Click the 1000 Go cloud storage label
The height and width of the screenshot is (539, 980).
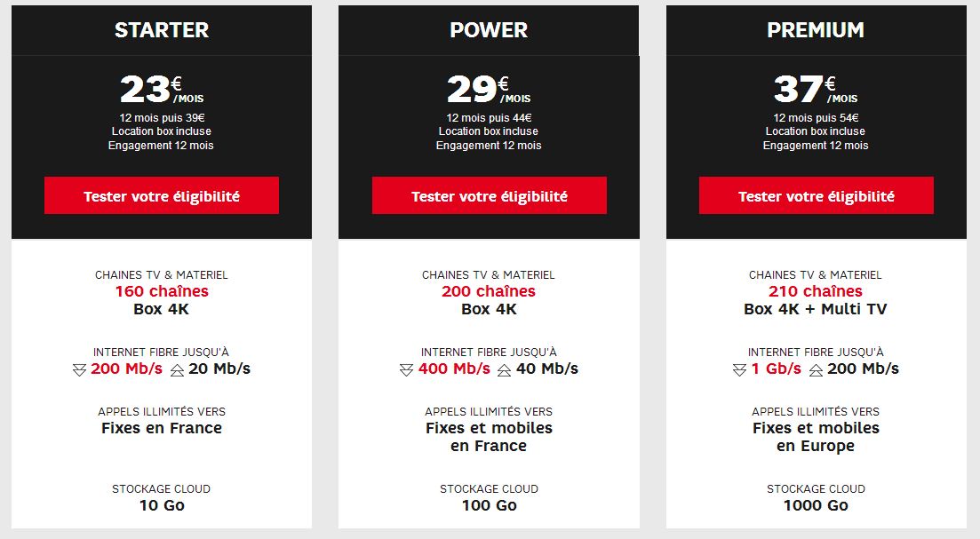click(816, 505)
